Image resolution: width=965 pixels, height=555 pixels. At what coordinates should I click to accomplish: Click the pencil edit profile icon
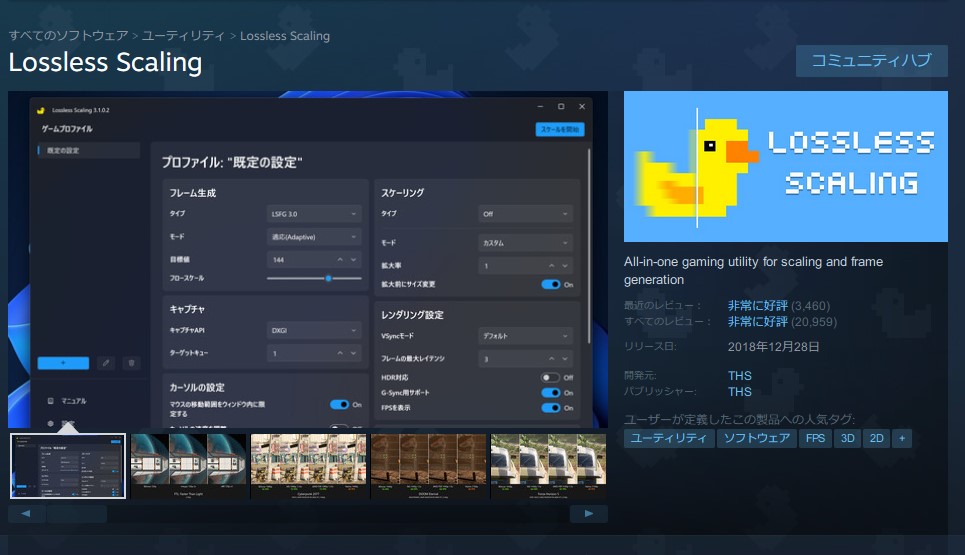(106, 363)
